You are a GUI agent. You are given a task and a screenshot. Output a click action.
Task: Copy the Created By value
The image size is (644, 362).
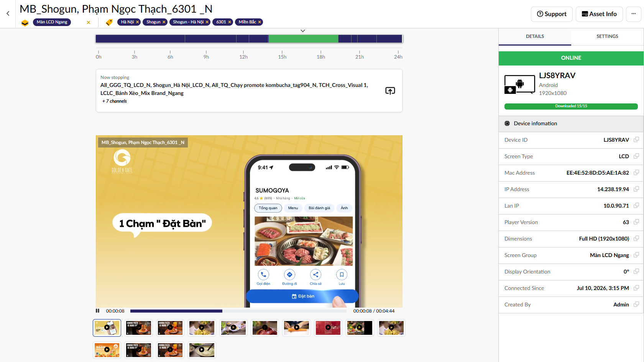(x=636, y=304)
